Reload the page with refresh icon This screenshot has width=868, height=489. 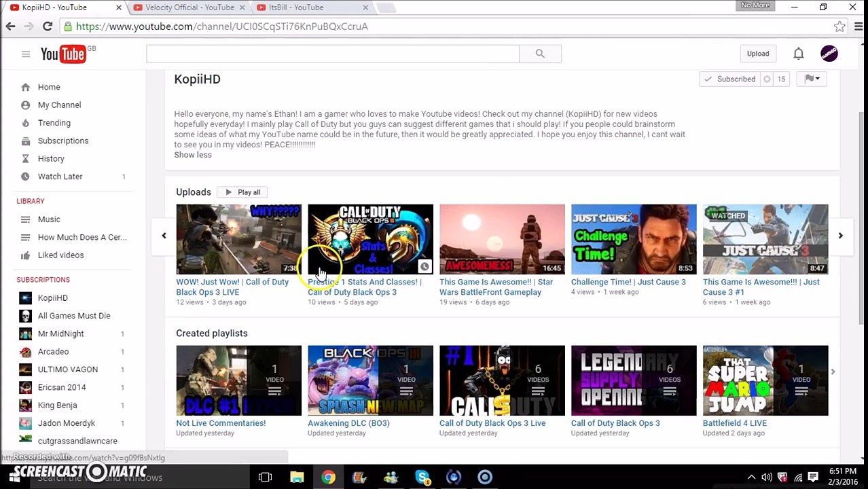click(x=48, y=26)
